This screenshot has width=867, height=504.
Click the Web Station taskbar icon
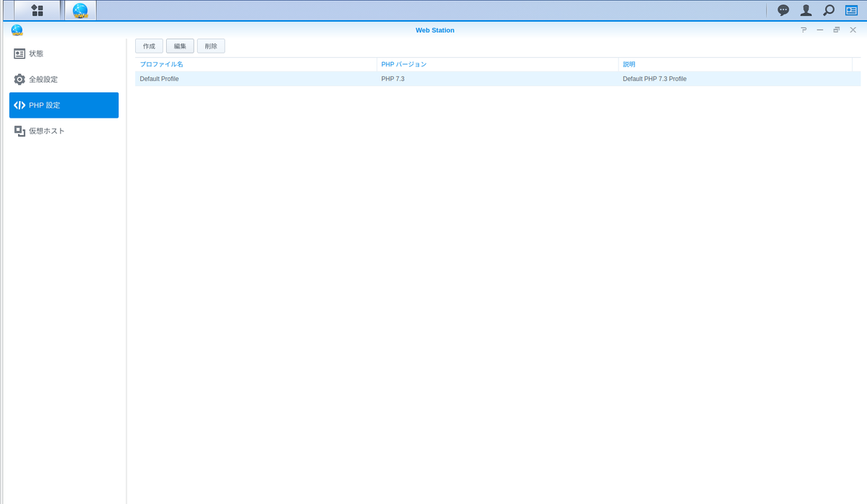point(80,10)
